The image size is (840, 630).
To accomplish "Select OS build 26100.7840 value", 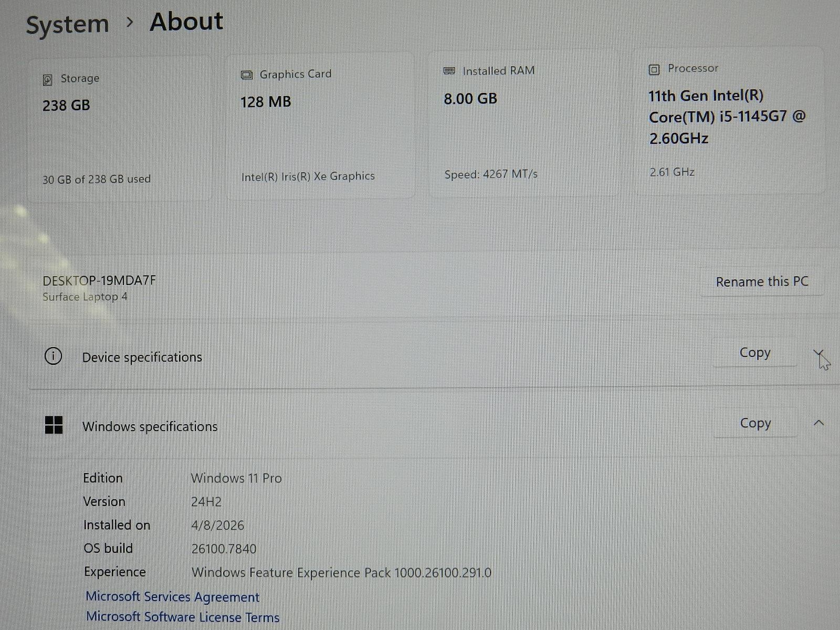I will point(224,549).
